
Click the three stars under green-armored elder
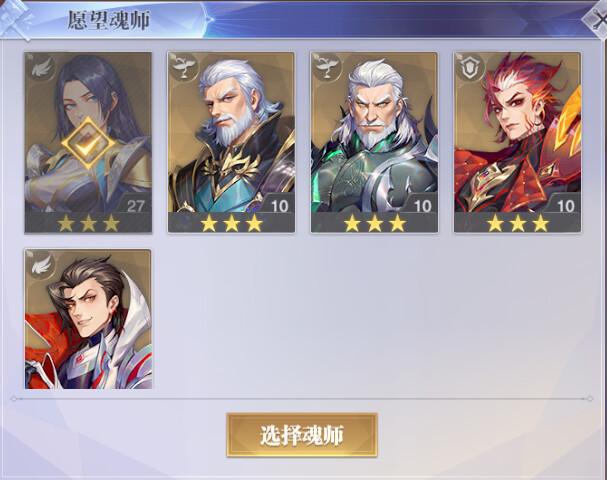pyautogui.click(x=374, y=224)
